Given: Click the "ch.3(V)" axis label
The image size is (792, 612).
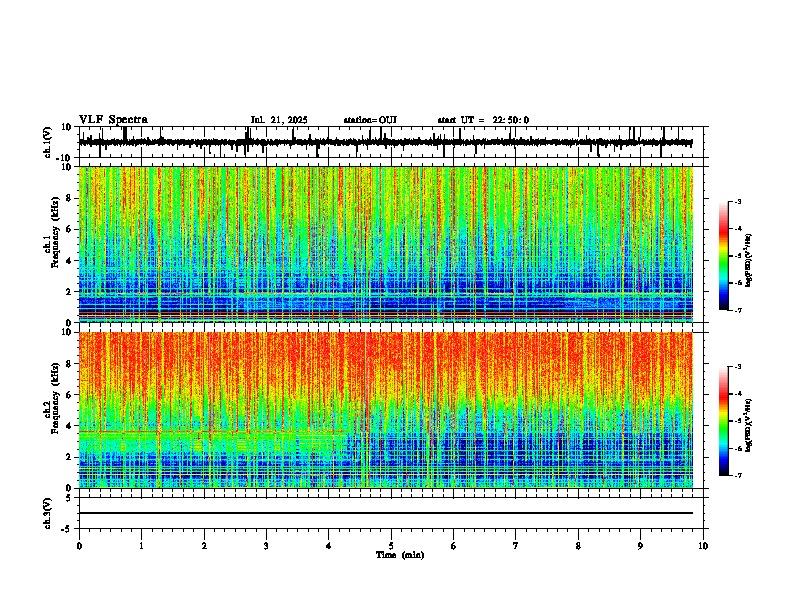Looking at the screenshot, I should (48, 513).
